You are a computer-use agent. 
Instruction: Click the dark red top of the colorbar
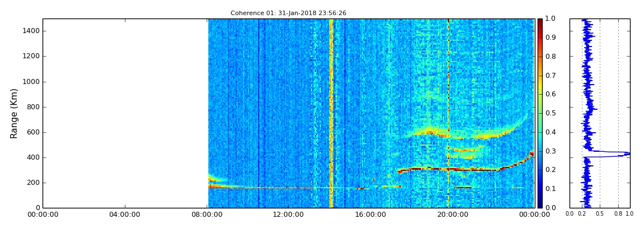pyautogui.click(x=540, y=21)
